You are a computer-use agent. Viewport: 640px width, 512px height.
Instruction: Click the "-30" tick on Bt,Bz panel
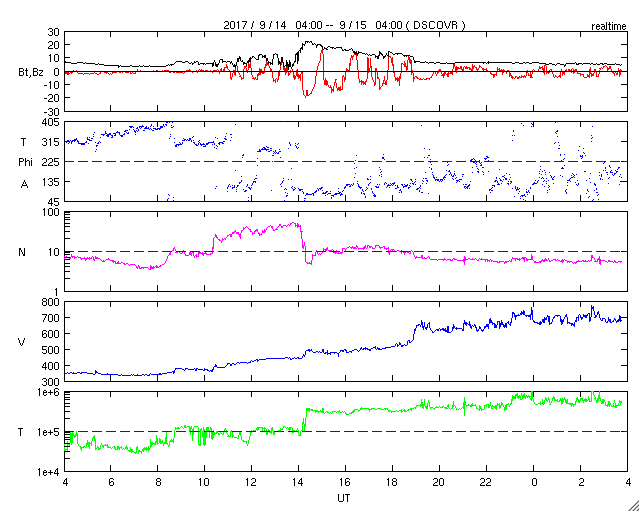point(52,111)
